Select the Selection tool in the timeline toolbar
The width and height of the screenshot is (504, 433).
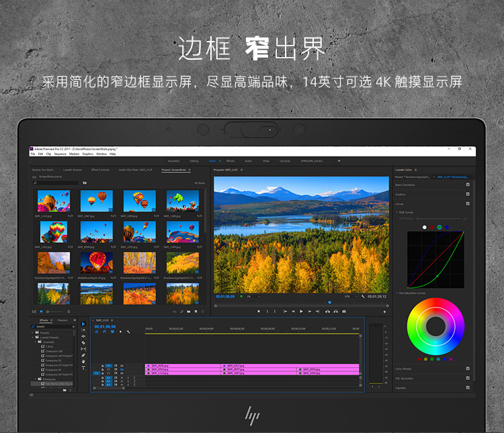(84, 324)
